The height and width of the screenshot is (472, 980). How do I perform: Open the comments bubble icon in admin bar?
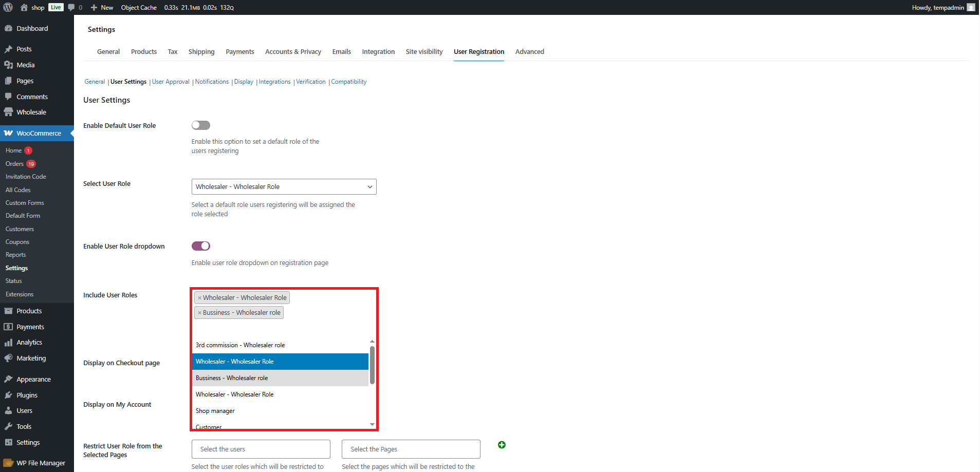[71, 7]
